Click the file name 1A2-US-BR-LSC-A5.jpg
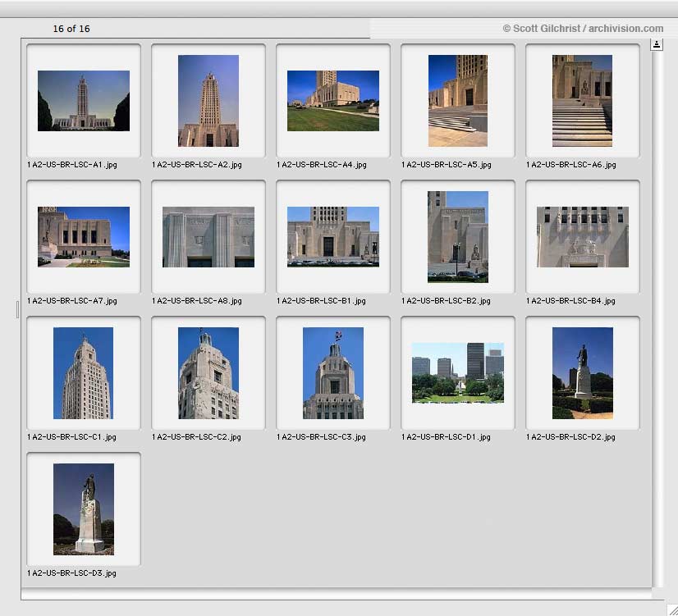The width and height of the screenshot is (678, 616). coord(447,165)
